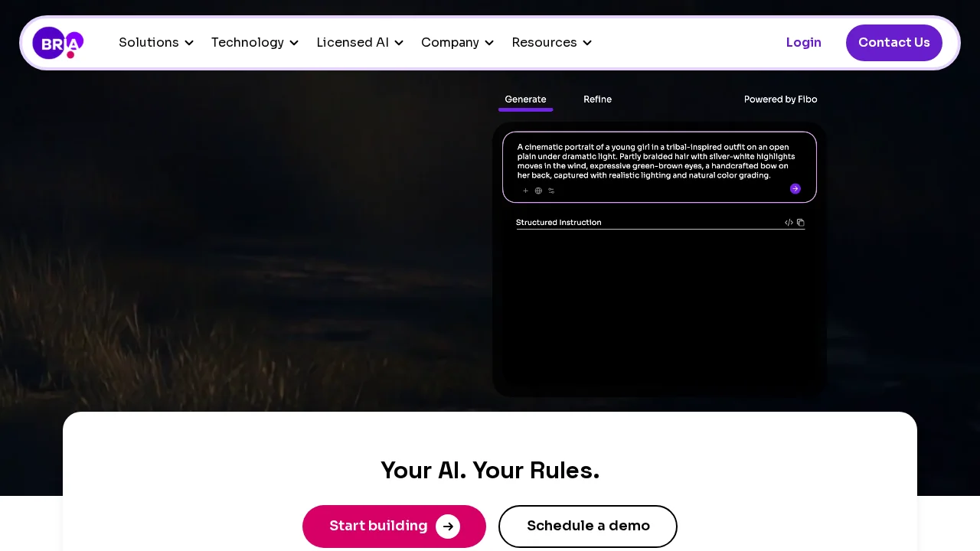Click the code view icon beside Structured Instruction
This screenshot has width=980, height=551.
tap(789, 223)
